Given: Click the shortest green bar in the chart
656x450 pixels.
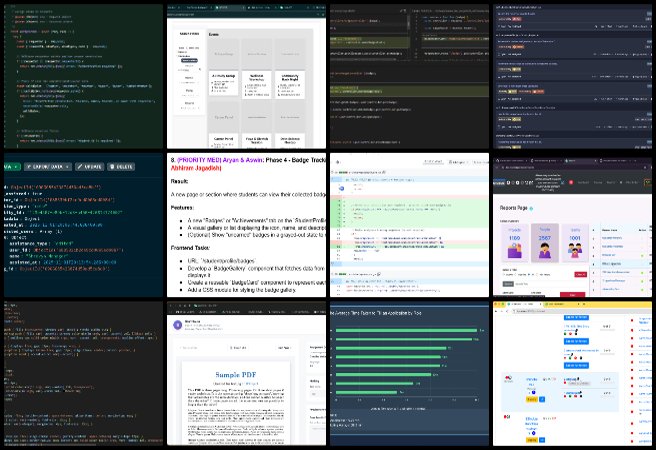Looking at the screenshot, I should (x=366, y=392).
